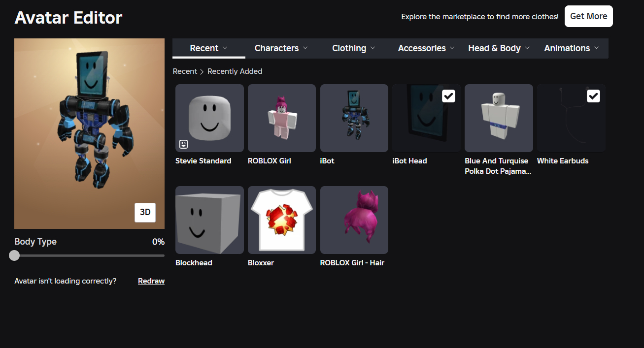The image size is (644, 348).
Task: Click the White Earbuds item image
Action: click(571, 118)
